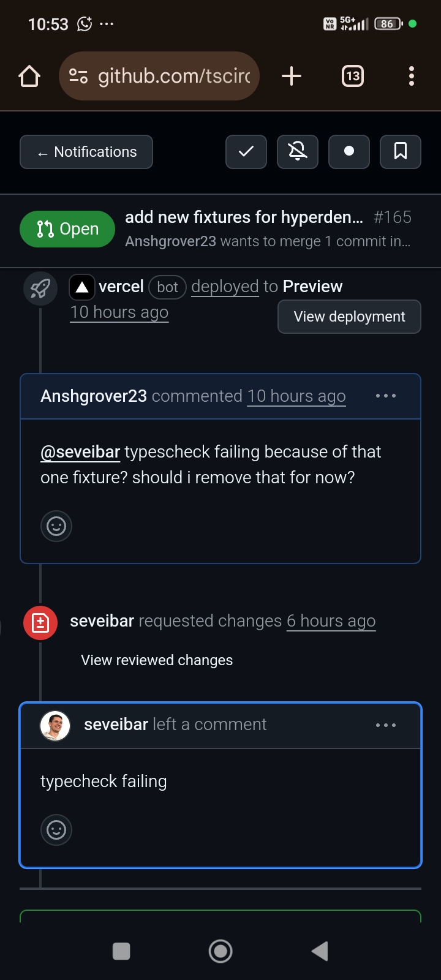Open options menu on Anshgrover23's comment
Viewport: 441px width, 980px height.
pyautogui.click(x=386, y=396)
